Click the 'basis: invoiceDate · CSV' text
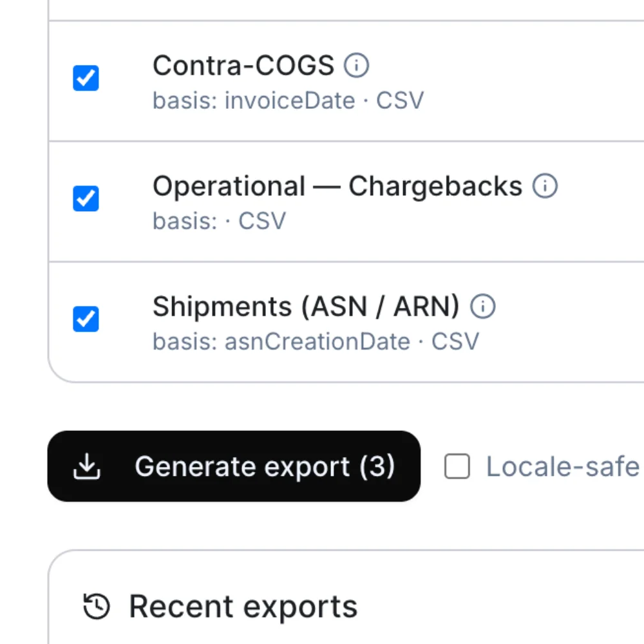 coord(288,100)
